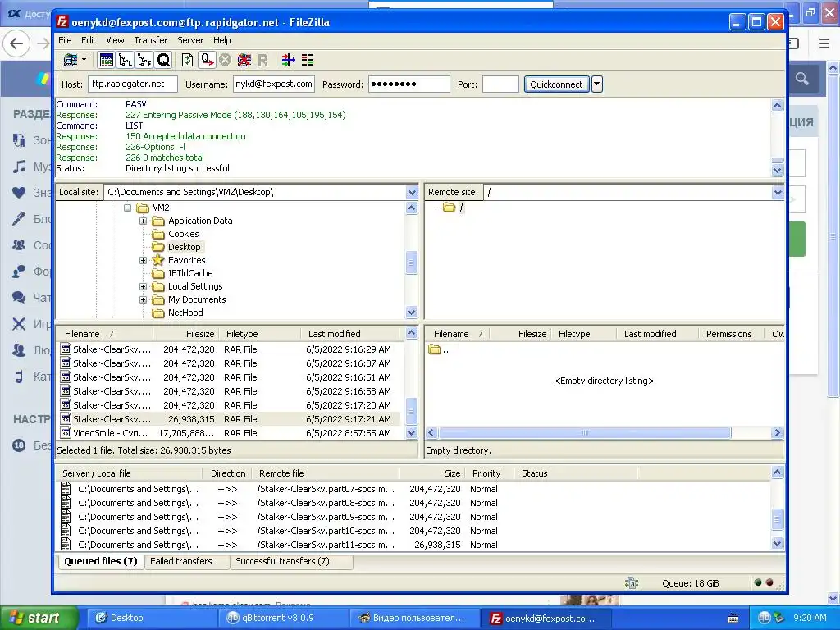Select the IETldCache folder in tree
The height and width of the screenshot is (630, 840).
click(x=190, y=273)
